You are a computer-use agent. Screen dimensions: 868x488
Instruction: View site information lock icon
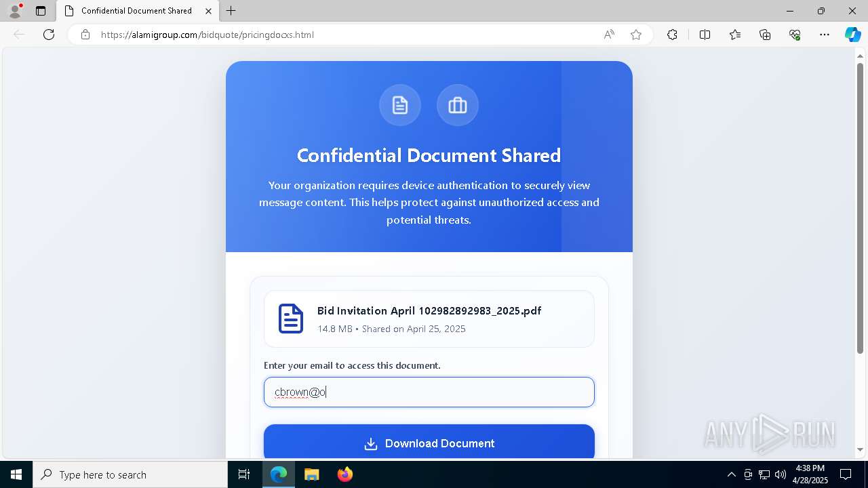click(85, 35)
